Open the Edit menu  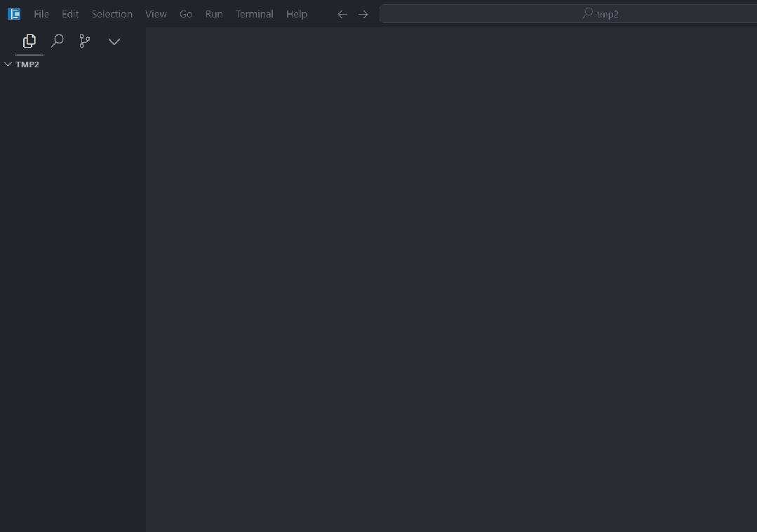pos(70,14)
